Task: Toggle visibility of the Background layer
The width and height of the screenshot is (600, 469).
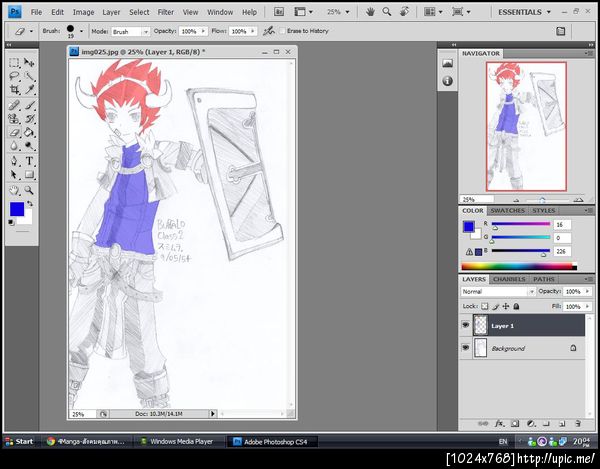Action: (466, 348)
